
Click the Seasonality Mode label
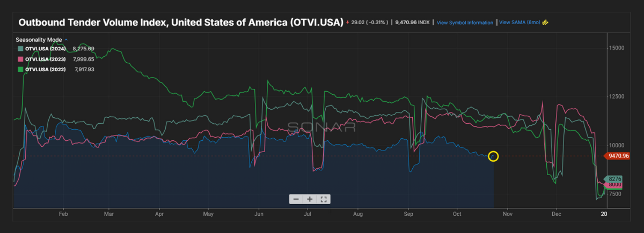coord(39,40)
